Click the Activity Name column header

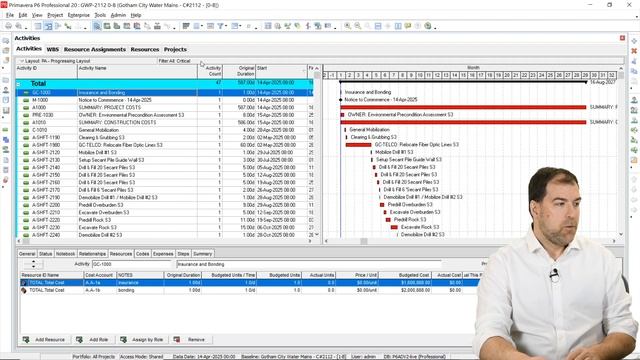137,71
